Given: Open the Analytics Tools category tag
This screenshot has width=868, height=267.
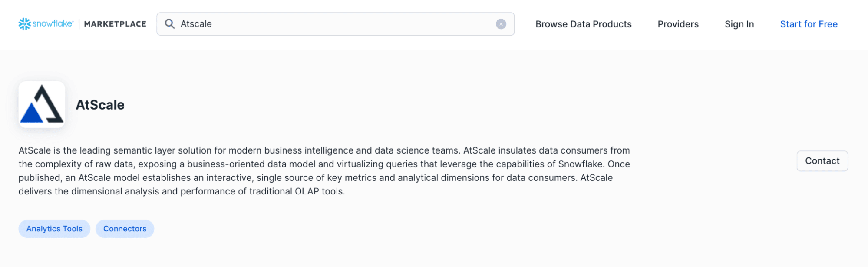Looking at the screenshot, I should tap(54, 228).
